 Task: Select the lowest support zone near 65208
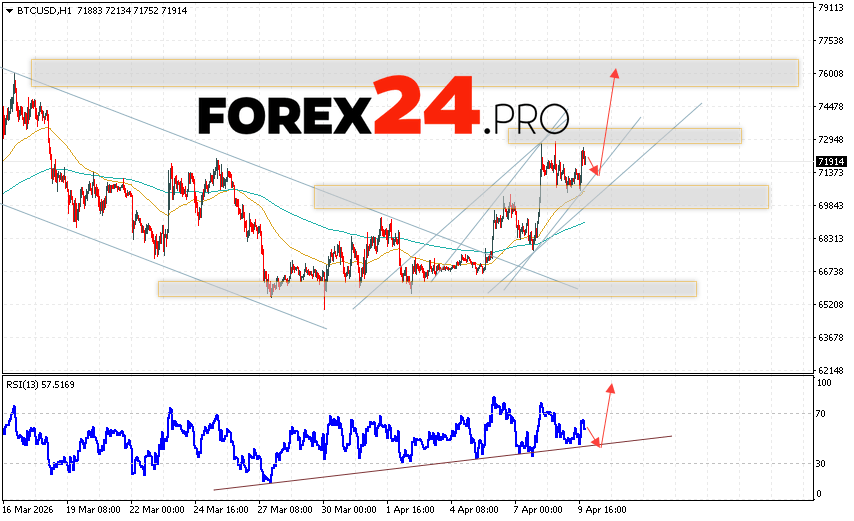(x=426, y=288)
